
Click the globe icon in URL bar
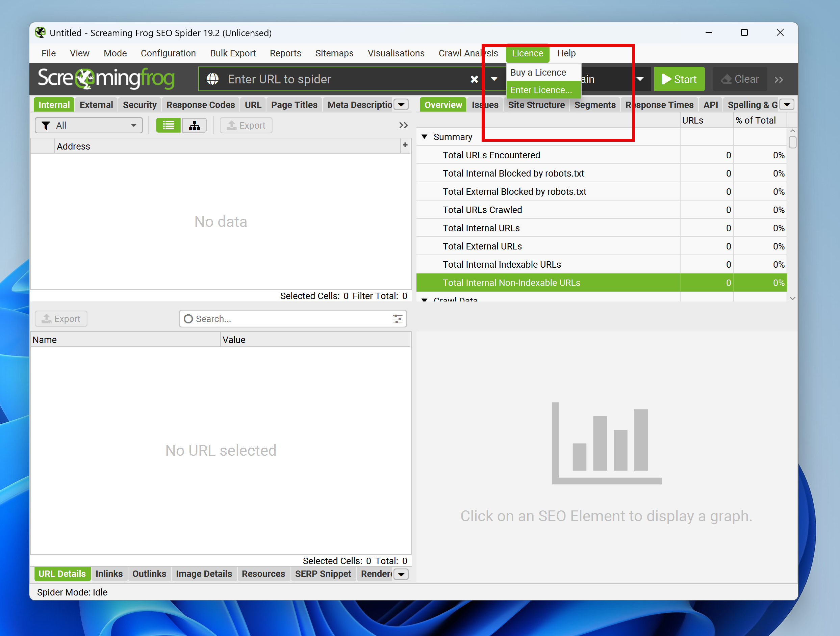(x=212, y=79)
